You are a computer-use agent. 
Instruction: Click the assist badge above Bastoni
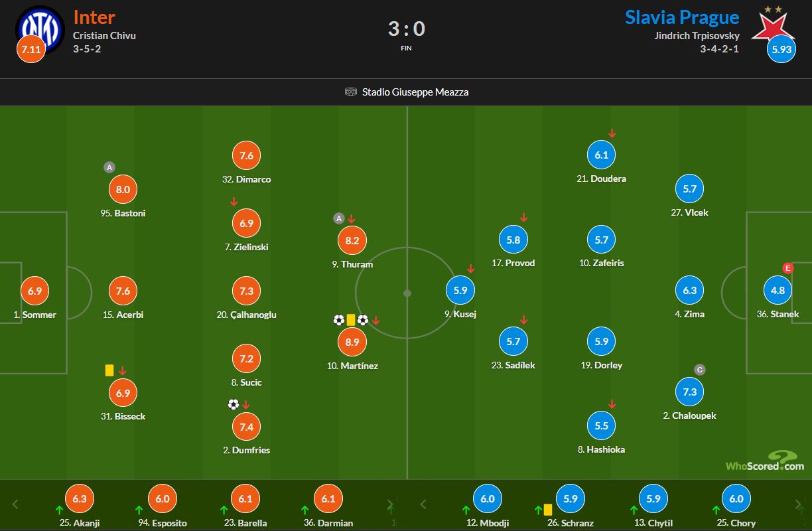109,167
